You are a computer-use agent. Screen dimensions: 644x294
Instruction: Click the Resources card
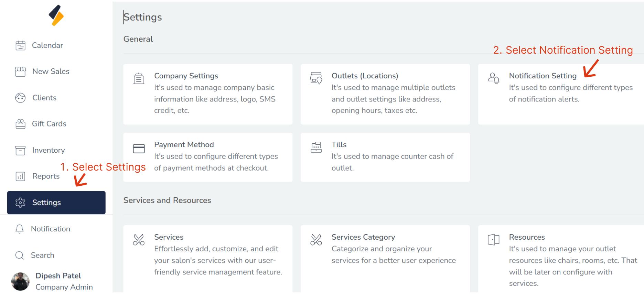tap(561, 258)
